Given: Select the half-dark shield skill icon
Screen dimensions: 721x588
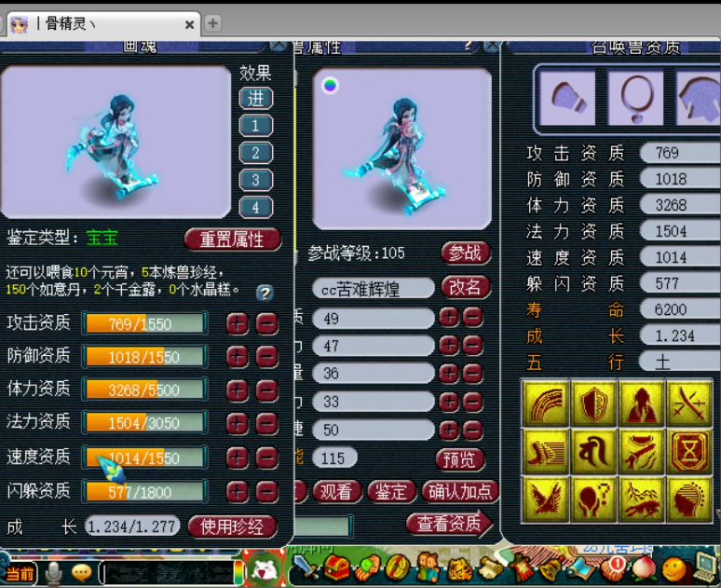Looking at the screenshot, I should coord(593,404).
